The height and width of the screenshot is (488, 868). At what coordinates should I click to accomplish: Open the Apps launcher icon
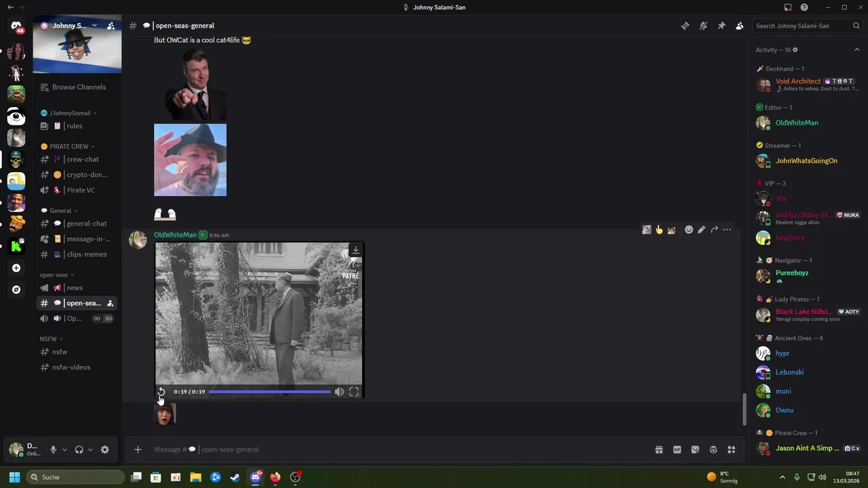coord(731,449)
